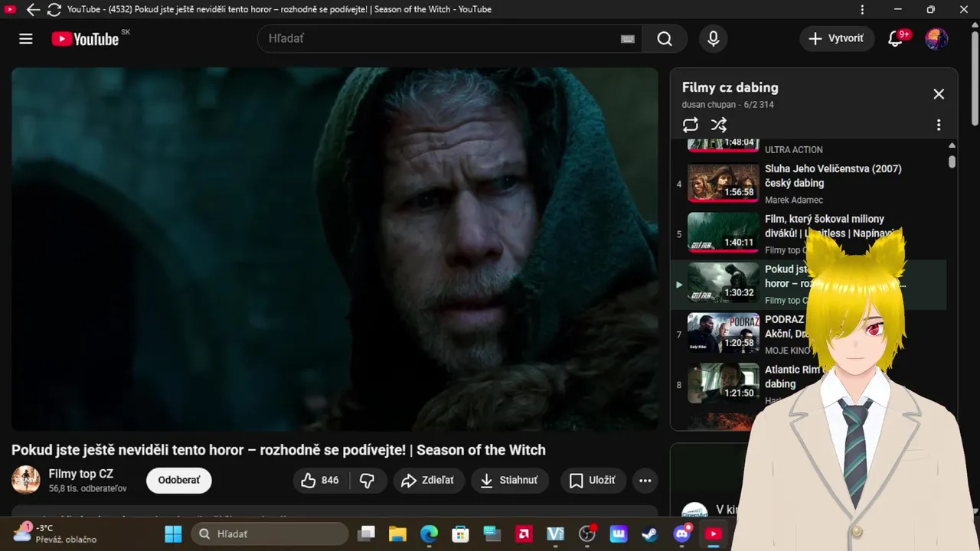This screenshot has width=980, height=551.
Task: Save video to playlist with Uložiť
Action: pyautogui.click(x=593, y=481)
